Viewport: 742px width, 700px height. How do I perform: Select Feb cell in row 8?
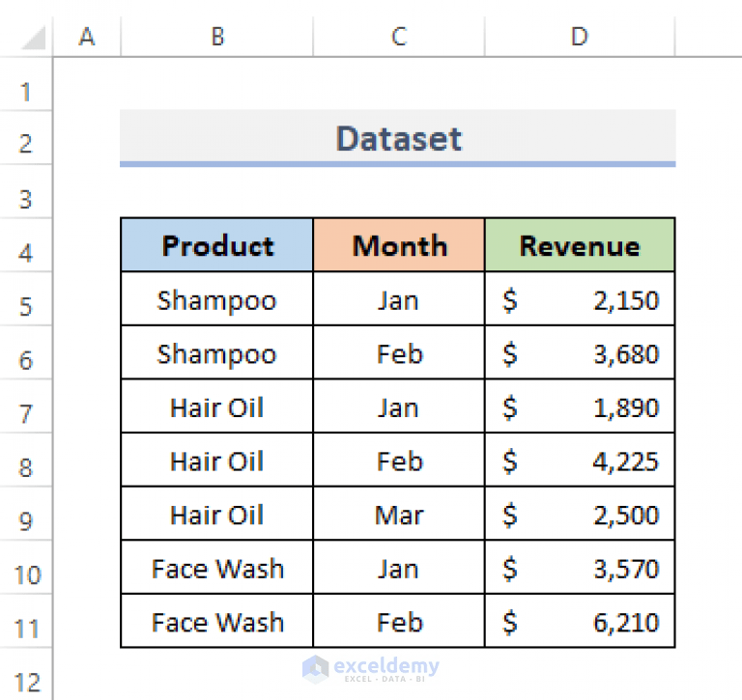tap(399, 460)
